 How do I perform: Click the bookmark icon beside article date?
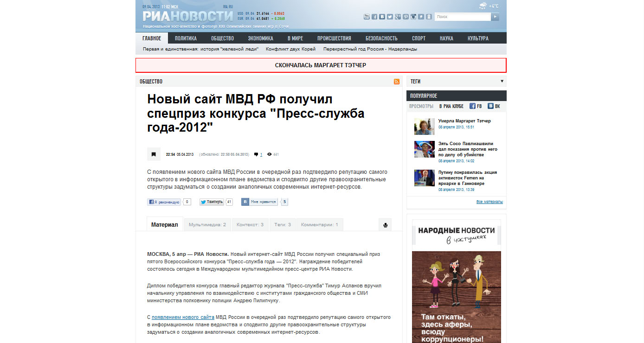pos(153,154)
